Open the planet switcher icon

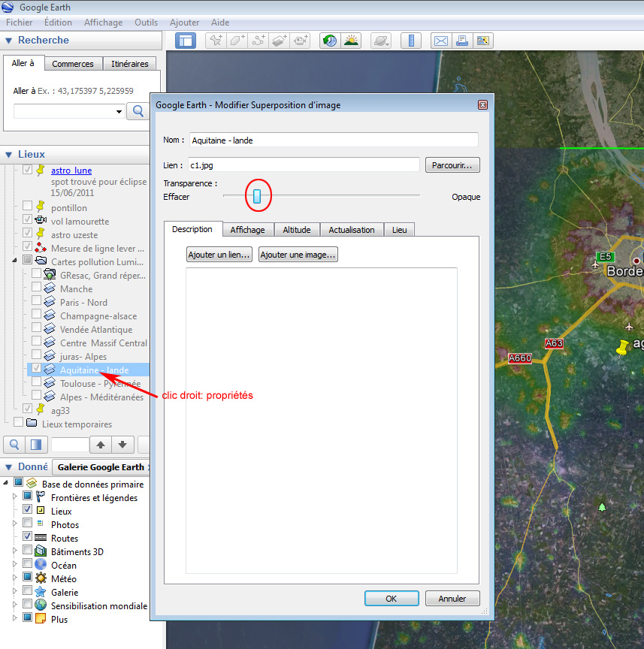(381, 41)
